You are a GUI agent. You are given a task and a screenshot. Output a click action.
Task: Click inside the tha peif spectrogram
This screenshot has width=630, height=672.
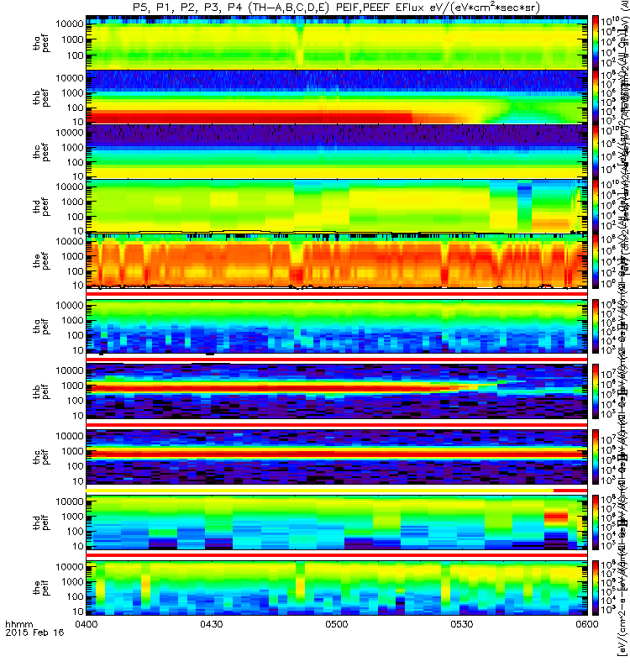click(337, 326)
